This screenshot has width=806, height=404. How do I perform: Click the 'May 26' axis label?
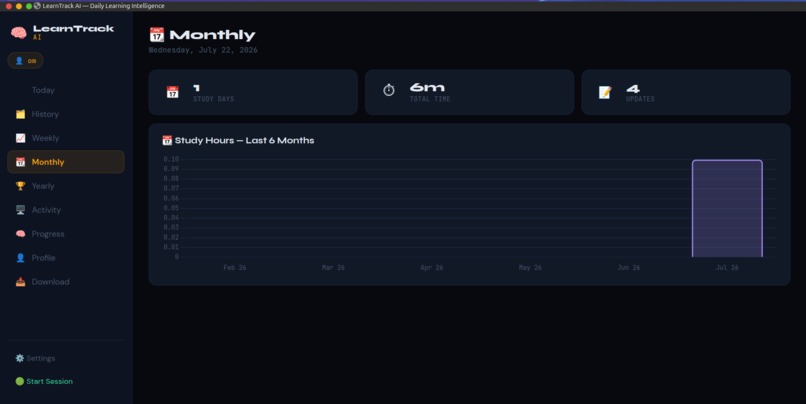[530, 268]
